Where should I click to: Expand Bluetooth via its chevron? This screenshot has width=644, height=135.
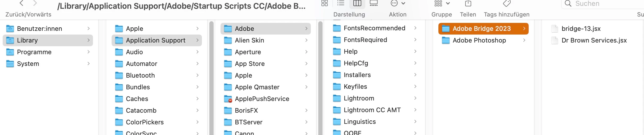click(x=197, y=75)
